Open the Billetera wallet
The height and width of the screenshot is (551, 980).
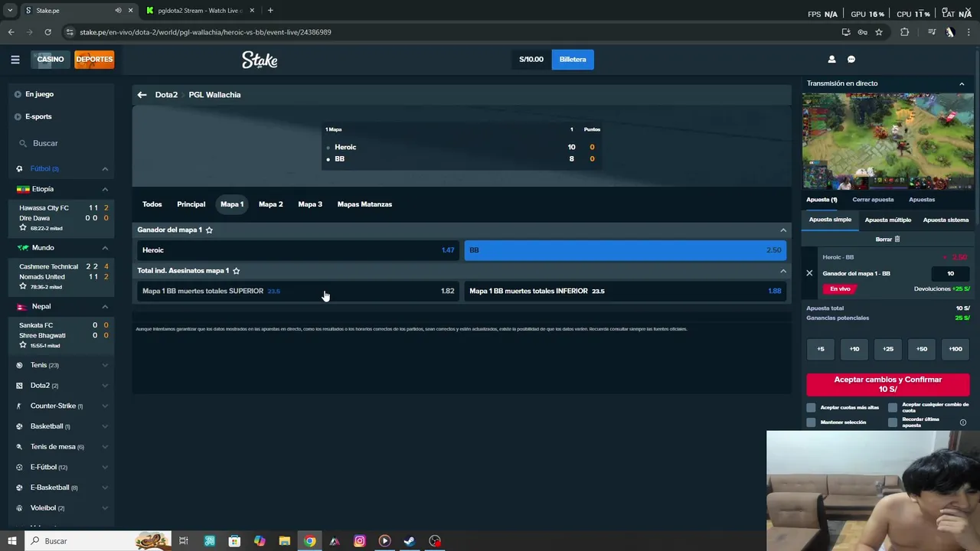(x=573, y=59)
